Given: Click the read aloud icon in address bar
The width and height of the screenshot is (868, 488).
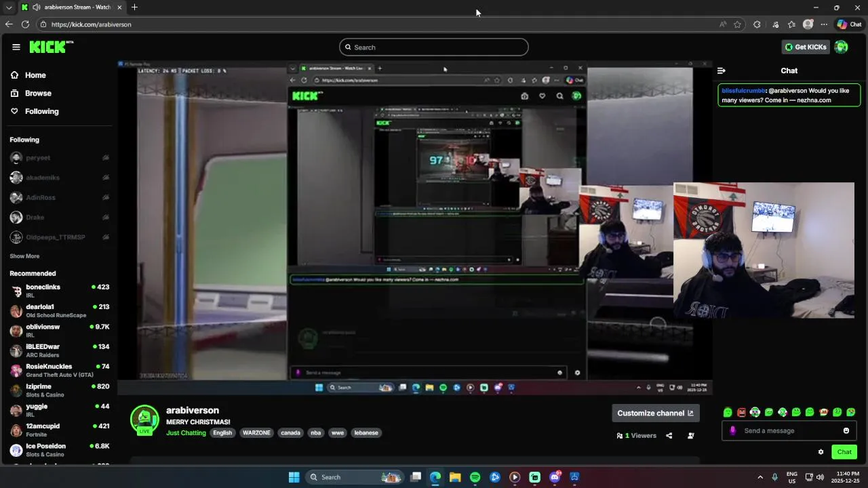Looking at the screenshot, I should [723, 24].
